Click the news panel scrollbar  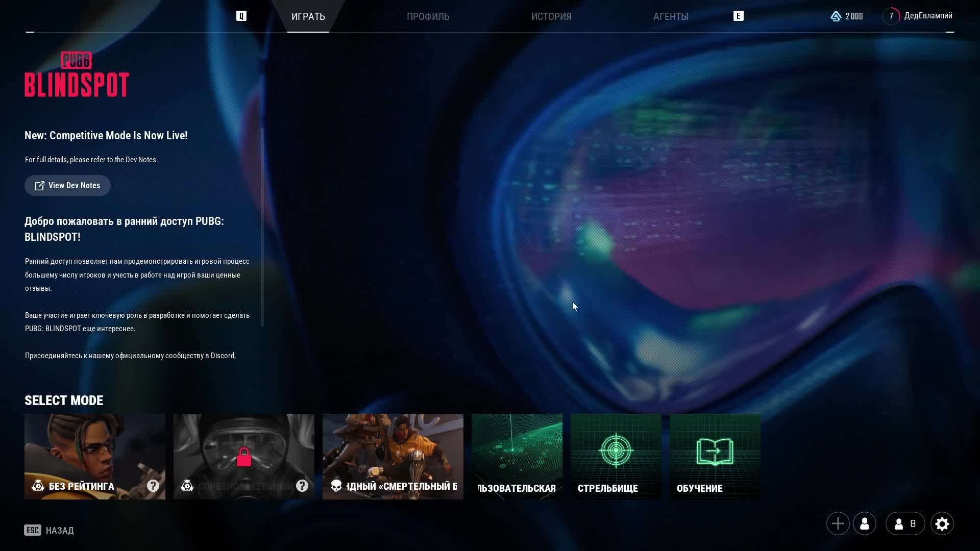(x=262, y=227)
